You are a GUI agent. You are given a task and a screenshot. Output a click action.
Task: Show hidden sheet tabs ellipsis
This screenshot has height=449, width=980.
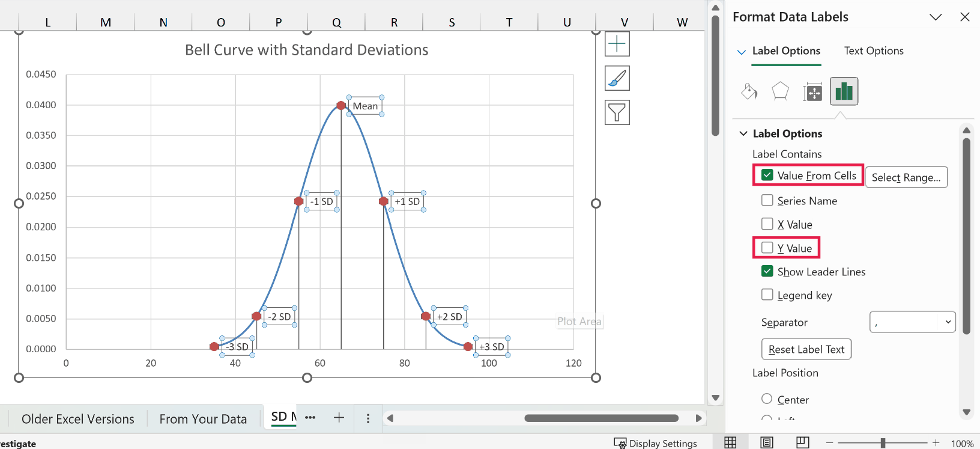(310, 418)
